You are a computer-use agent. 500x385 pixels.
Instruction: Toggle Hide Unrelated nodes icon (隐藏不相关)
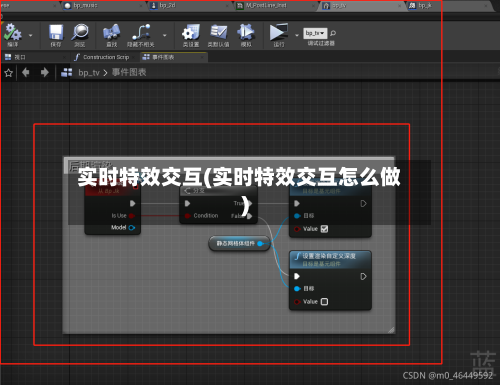point(141,32)
